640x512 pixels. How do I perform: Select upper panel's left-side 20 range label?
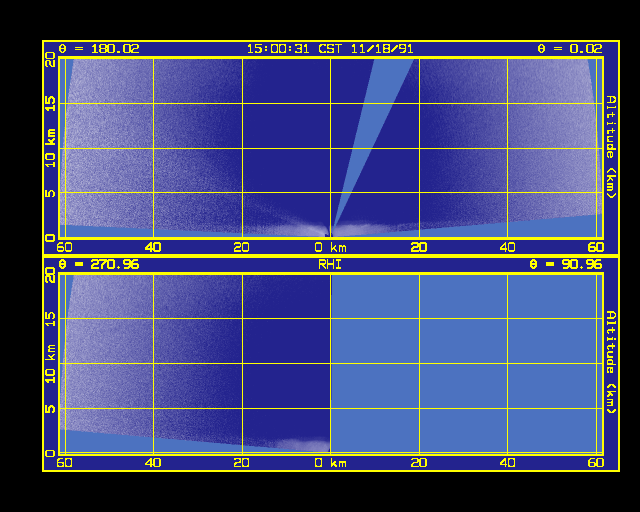point(242,247)
